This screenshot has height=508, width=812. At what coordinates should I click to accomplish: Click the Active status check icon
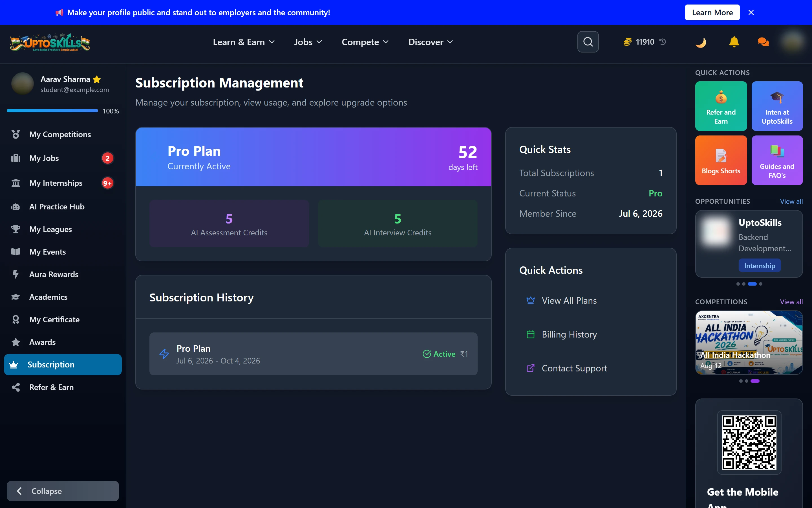[427, 354]
